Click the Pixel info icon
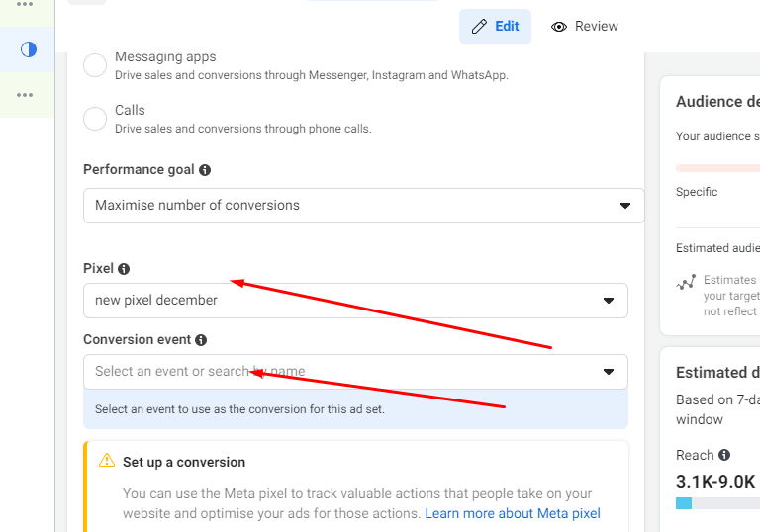The width and height of the screenshot is (760, 532). 124,269
